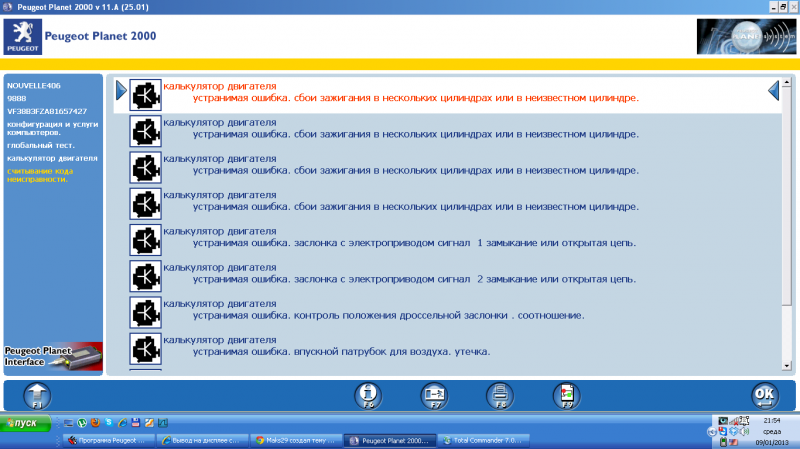Launch Firefox from quick launch

pos(95,422)
